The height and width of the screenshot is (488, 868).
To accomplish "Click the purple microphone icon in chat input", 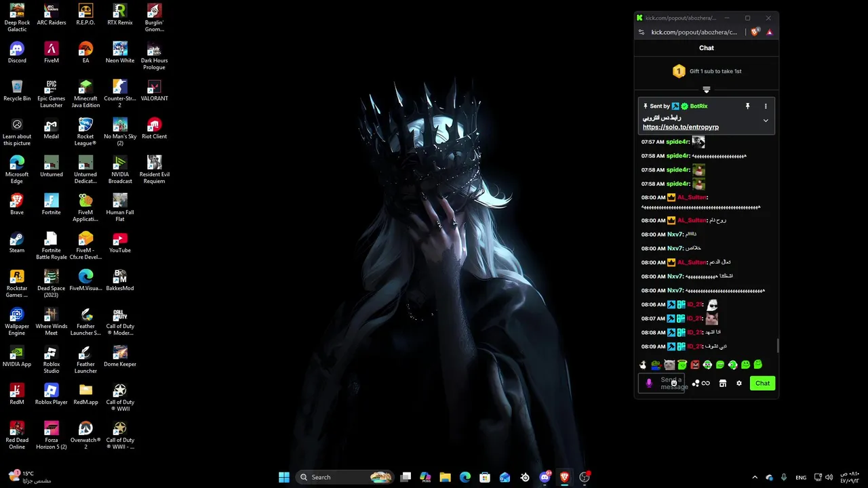I will (x=649, y=383).
